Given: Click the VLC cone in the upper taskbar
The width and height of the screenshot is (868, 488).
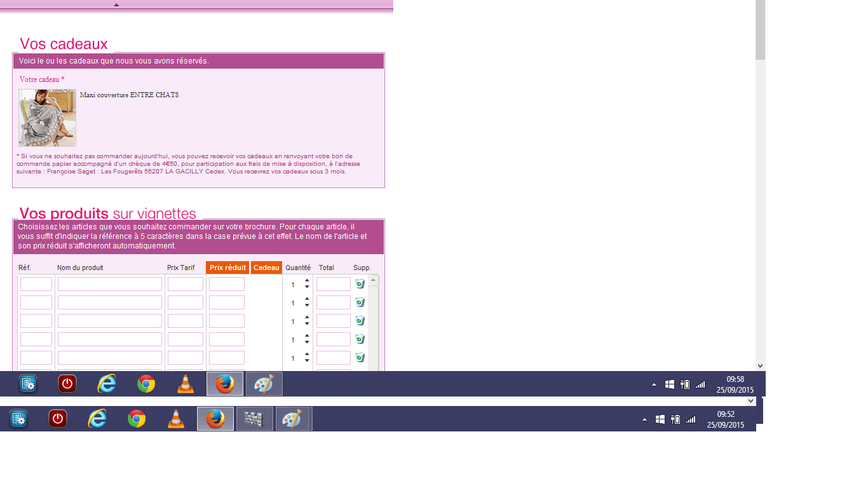Looking at the screenshot, I should point(185,384).
